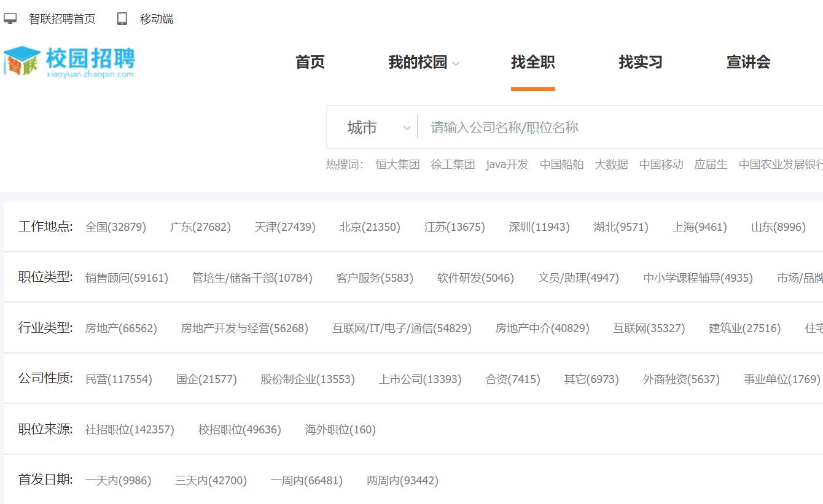
Task: Open the 宣讲会 tab
Action: (748, 62)
